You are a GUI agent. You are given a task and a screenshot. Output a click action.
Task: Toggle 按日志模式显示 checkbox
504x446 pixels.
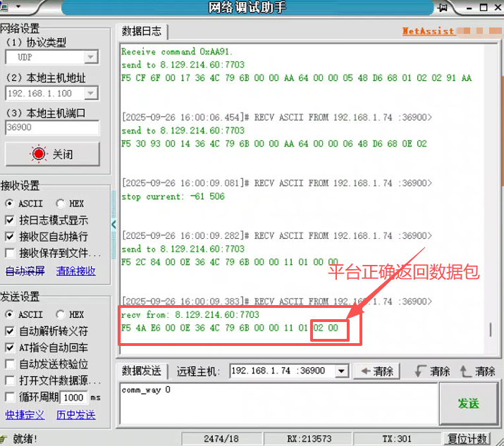10,220
